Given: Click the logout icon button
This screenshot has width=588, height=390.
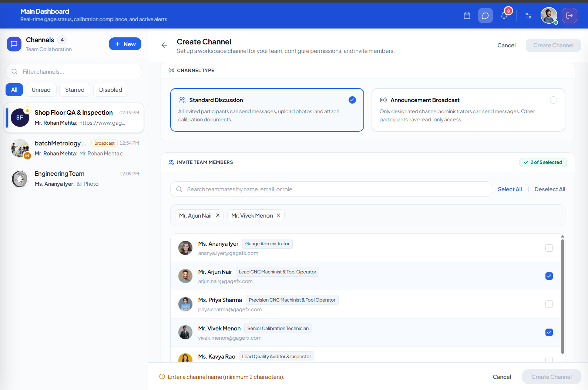Looking at the screenshot, I should (x=569, y=16).
